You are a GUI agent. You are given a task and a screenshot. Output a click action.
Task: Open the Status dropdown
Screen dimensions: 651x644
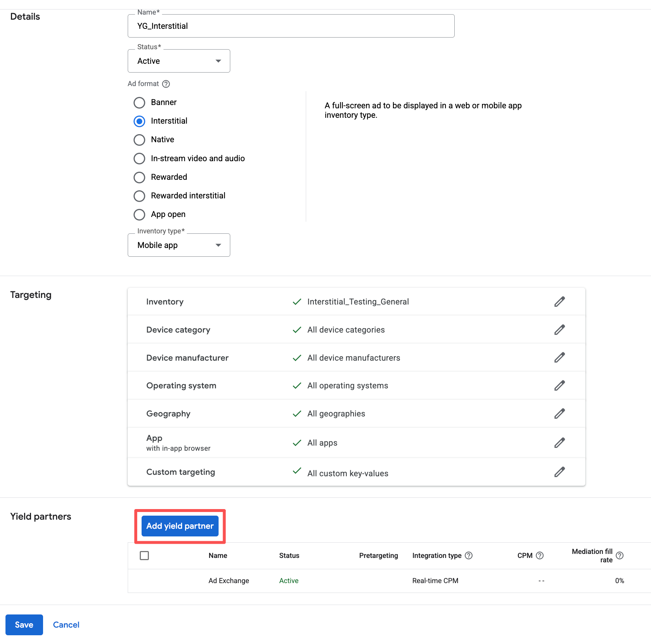coord(179,61)
